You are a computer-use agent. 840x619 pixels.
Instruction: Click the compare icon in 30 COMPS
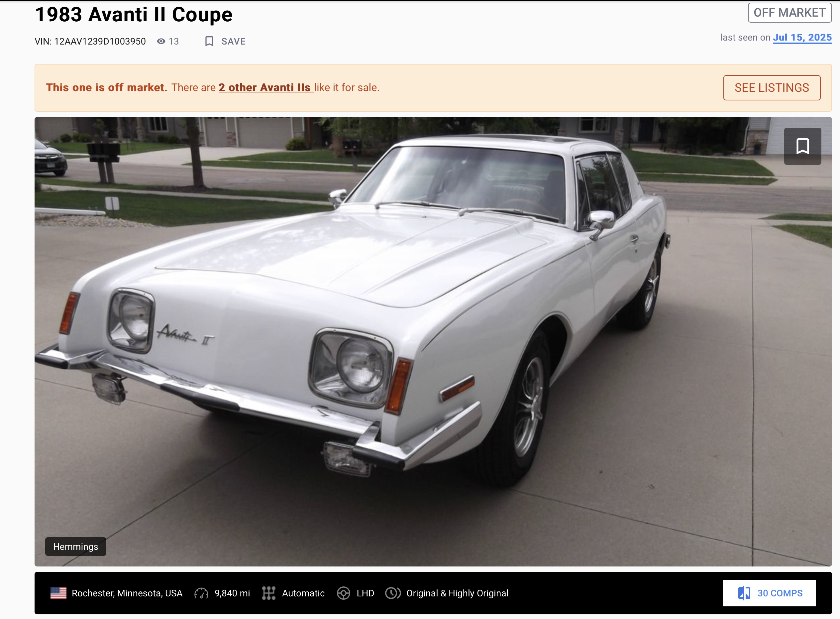(744, 593)
